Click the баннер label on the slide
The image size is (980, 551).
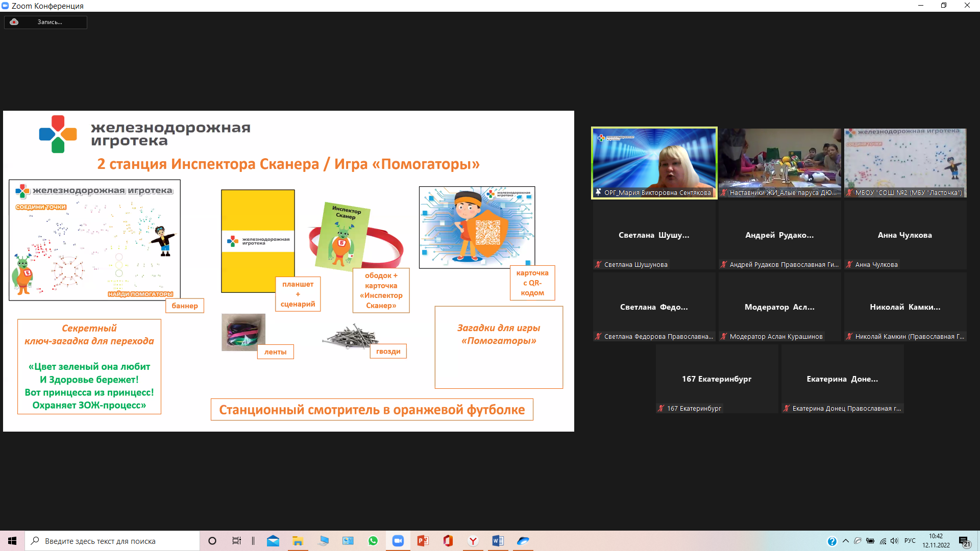pos(185,306)
